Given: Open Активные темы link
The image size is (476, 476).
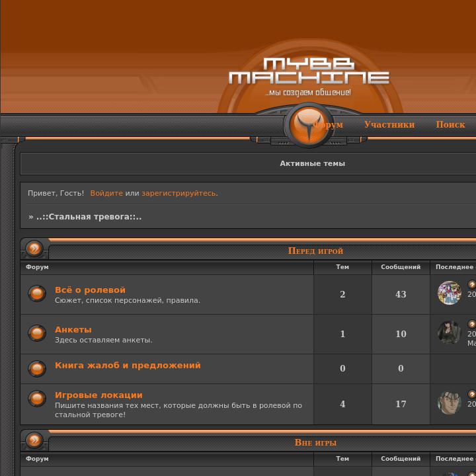Looking at the screenshot, I should pos(312,164).
